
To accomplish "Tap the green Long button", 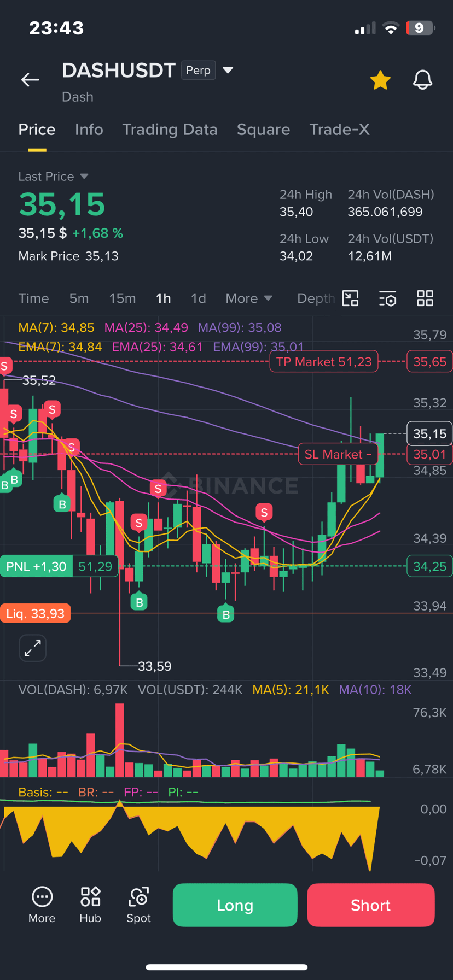I will [235, 905].
